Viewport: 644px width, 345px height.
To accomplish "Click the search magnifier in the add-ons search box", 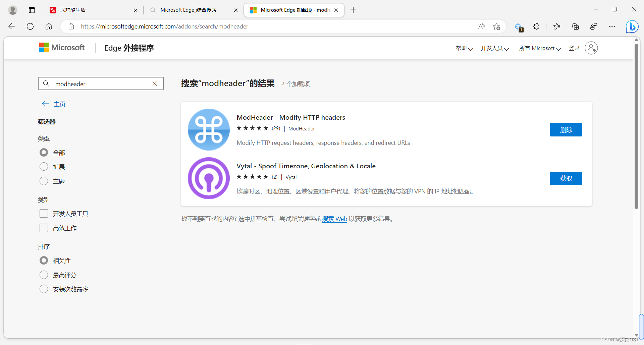I will coord(46,83).
